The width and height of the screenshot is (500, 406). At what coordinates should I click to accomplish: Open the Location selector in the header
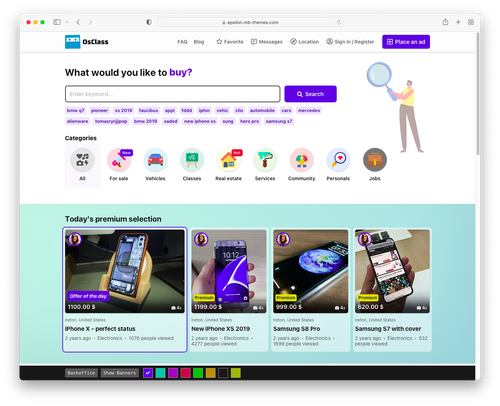coord(304,42)
